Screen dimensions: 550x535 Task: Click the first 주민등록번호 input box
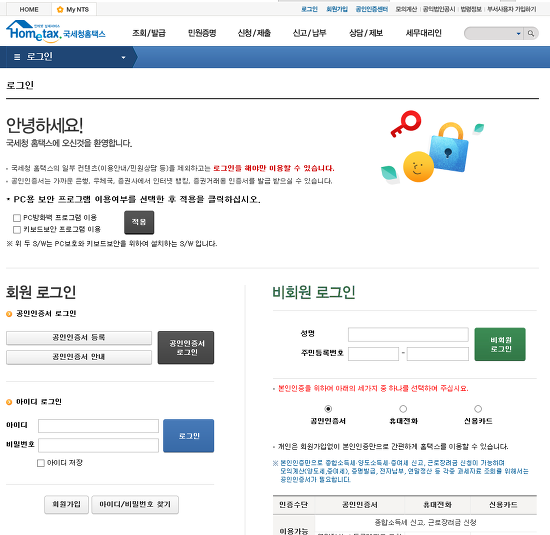coord(374,354)
